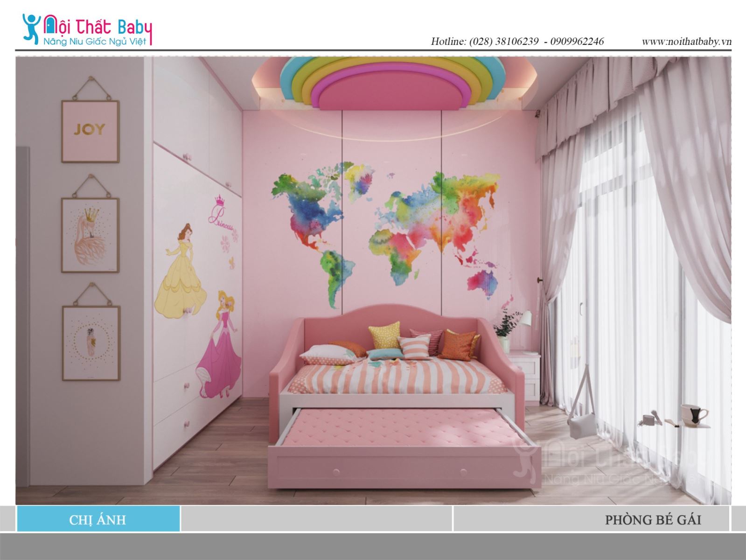Click the flamingo framed wall picture

point(91,235)
